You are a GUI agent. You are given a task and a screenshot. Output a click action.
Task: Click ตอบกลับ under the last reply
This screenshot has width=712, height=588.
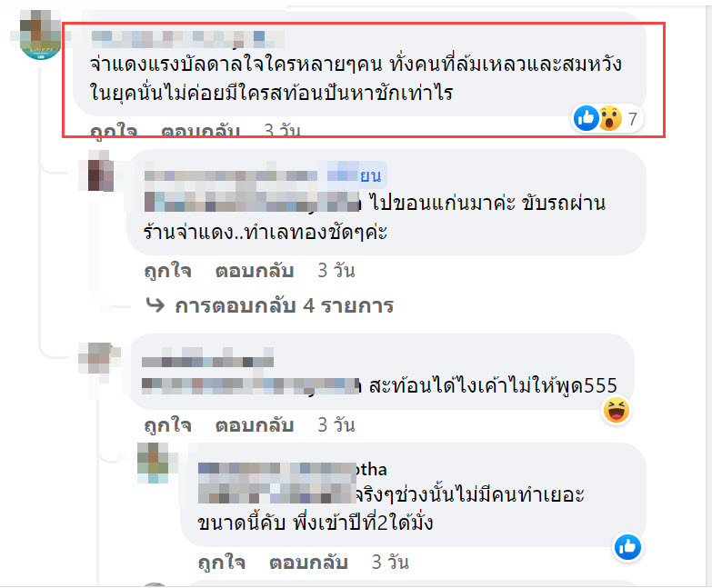(x=308, y=563)
